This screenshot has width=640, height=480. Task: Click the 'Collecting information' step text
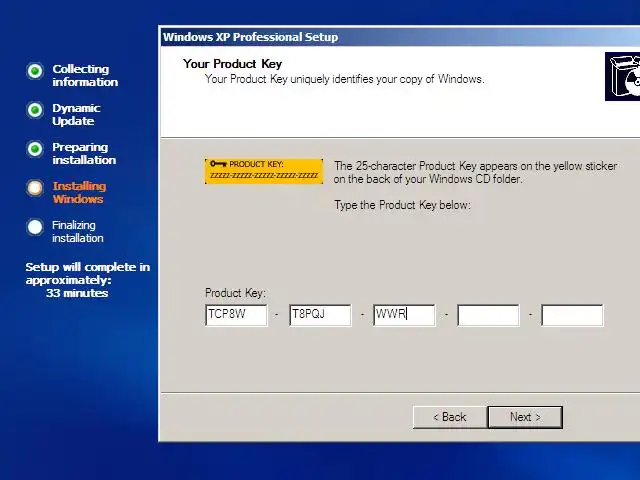pos(85,76)
